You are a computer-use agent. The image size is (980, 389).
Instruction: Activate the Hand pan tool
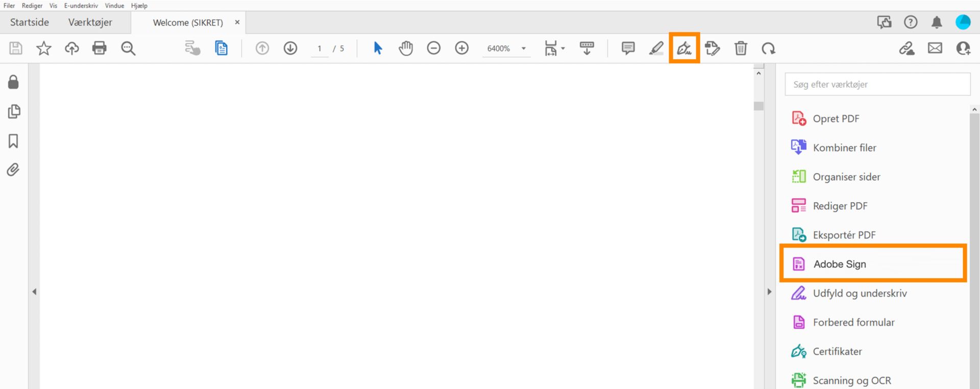[x=406, y=48]
